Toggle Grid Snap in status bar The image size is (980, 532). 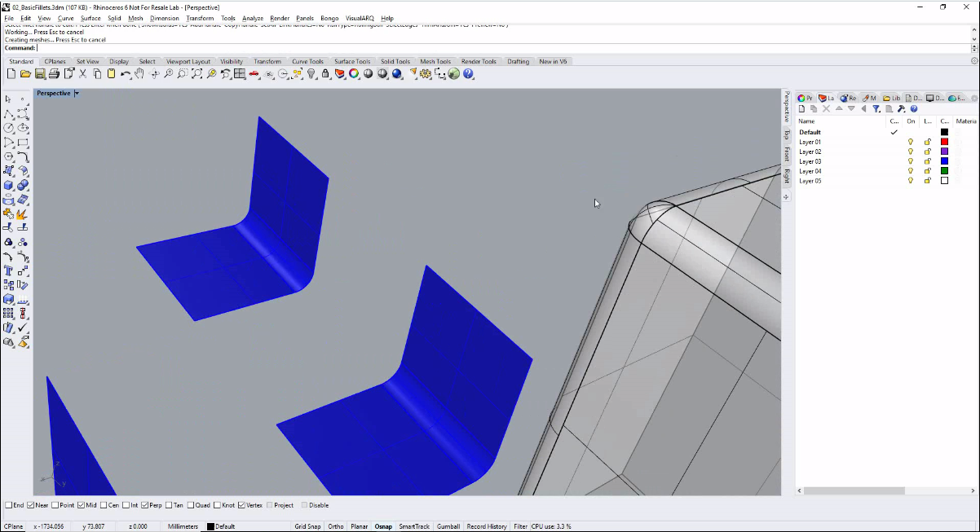click(x=307, y=527)
